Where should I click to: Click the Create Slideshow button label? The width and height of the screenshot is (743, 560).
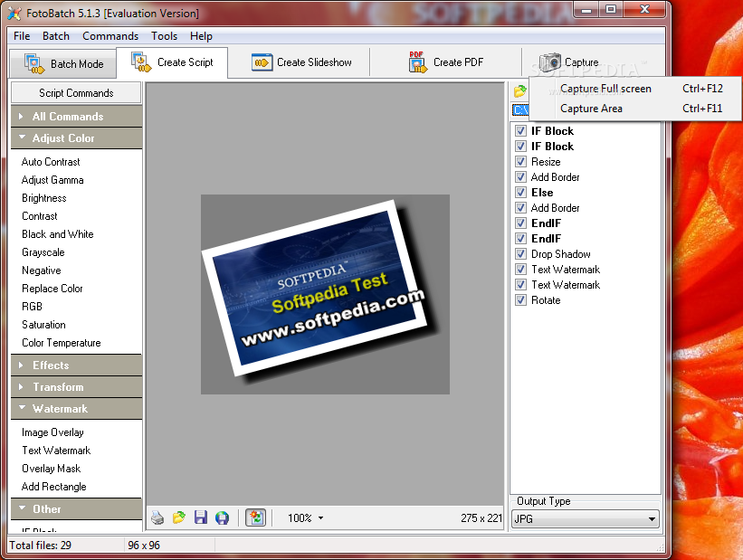(314, 62)
